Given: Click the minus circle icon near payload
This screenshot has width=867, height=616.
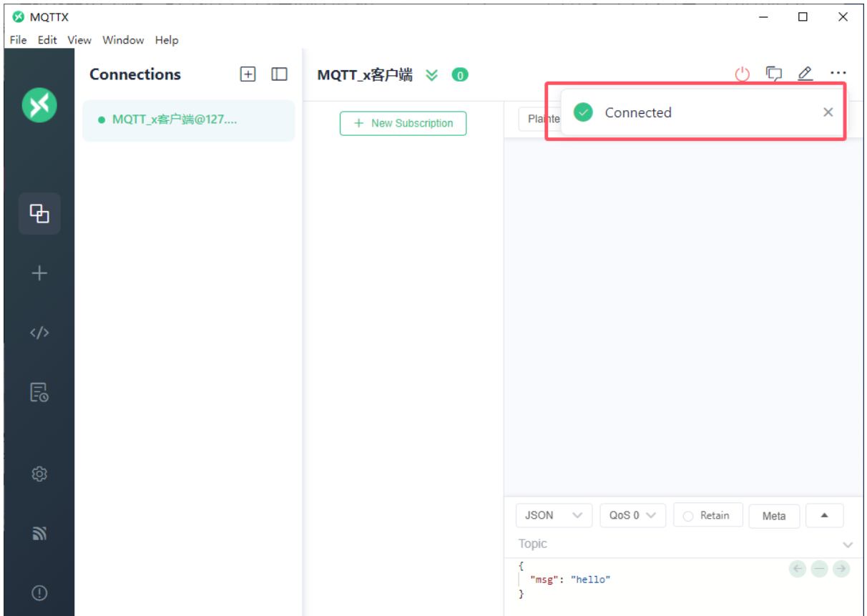Looking at the screenshot, I should tap(820, 569).
